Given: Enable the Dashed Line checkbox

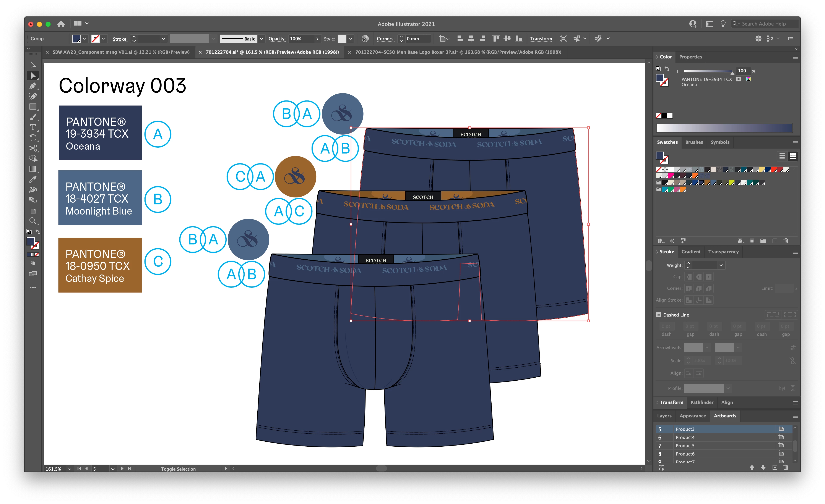Looking at the screenshot, I should [659, 315].
